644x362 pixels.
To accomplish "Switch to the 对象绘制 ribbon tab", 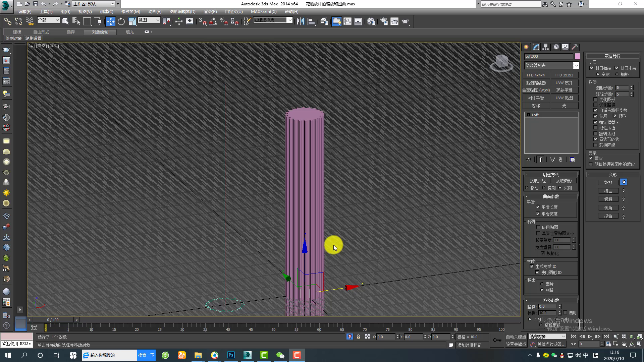I will (100, 32).
